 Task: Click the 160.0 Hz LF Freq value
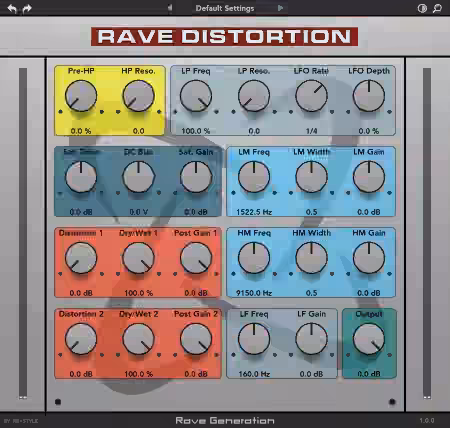pos(254,374)
